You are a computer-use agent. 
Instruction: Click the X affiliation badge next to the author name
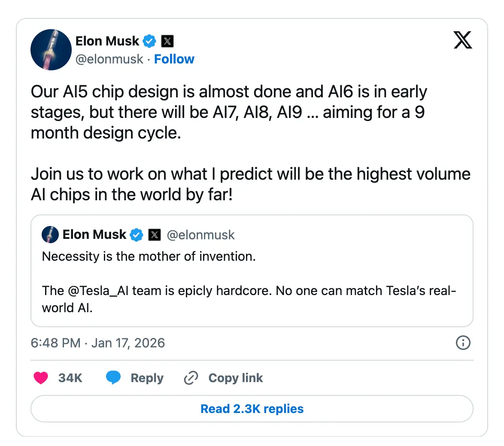[x=167, y=41]
